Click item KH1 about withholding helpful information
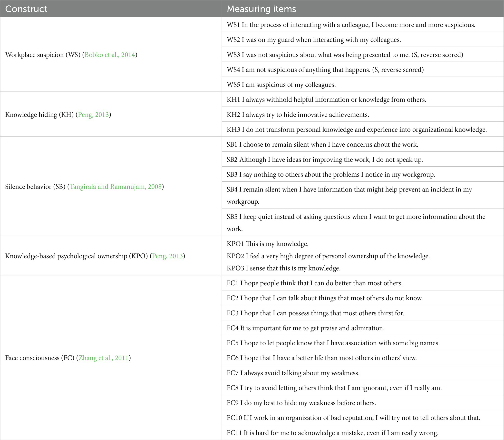504x440 pixels. tap(326, 100)
